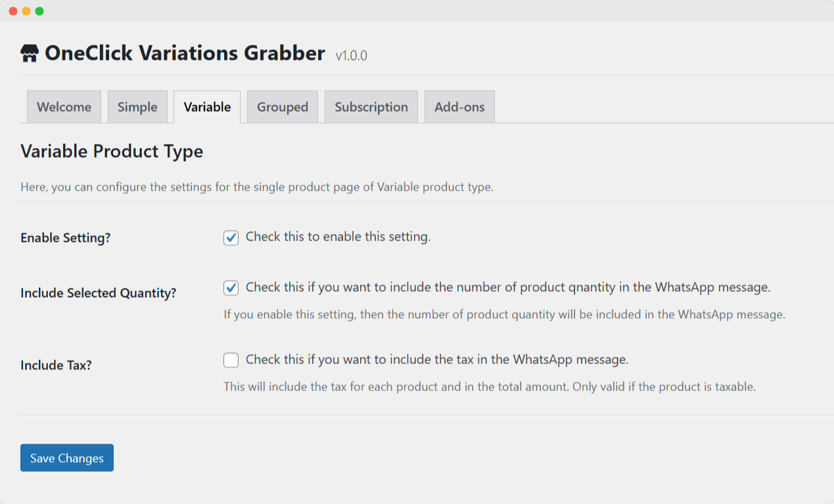Click the page description under the heading
Image resolution: width=834 pixels, height=504 pixels.
(257, 187)
